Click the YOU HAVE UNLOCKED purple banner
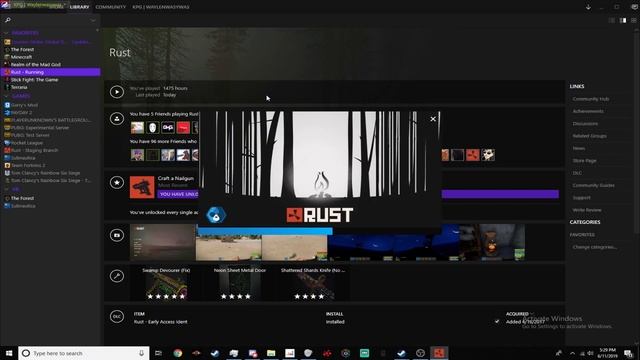 click(178, 194)
